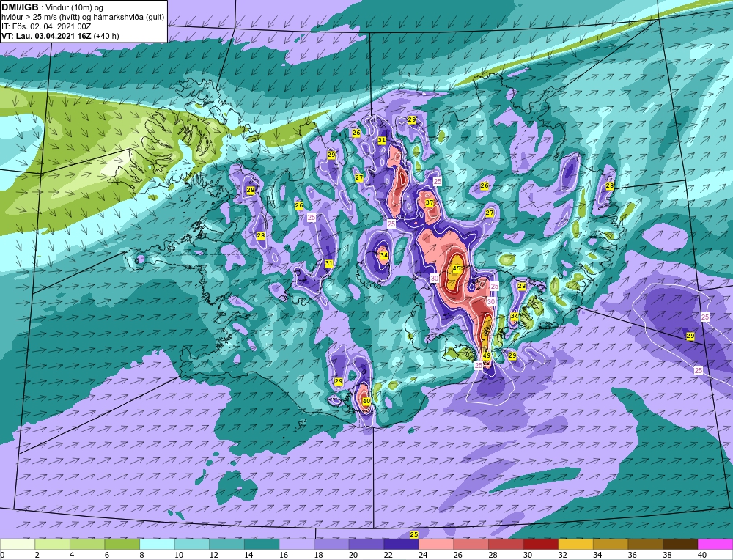Click legend tick number '22'
Screen dimensions: 733x560
click(388, 555)
